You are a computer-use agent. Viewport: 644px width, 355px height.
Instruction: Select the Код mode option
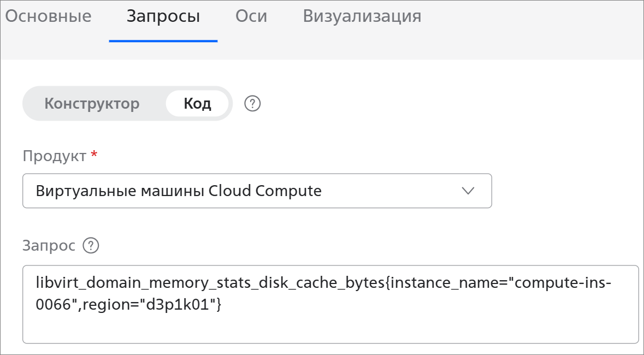tap(197, 104)
